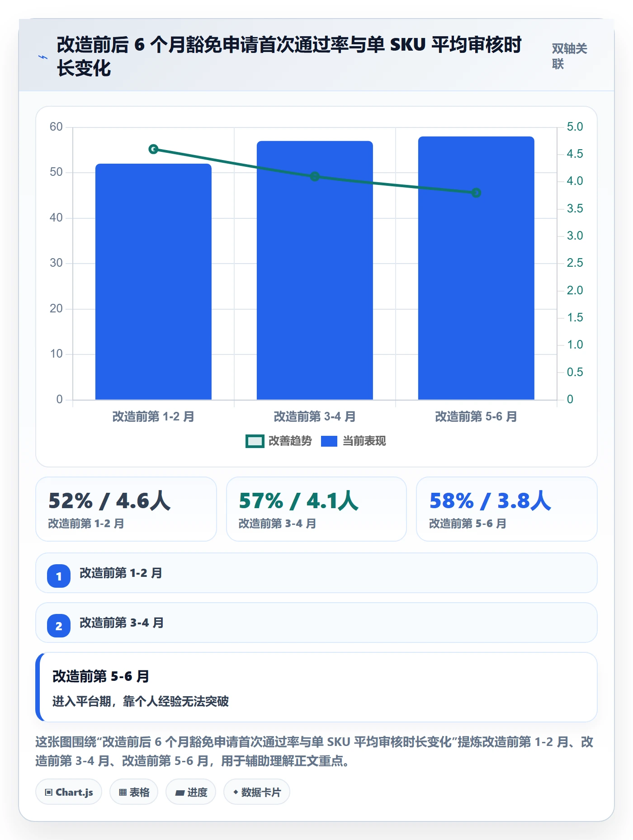Click the chart title starting 改造前后 6 个月
The height and width of the screenshot is (840, 633).
click(x=289, y=57)
